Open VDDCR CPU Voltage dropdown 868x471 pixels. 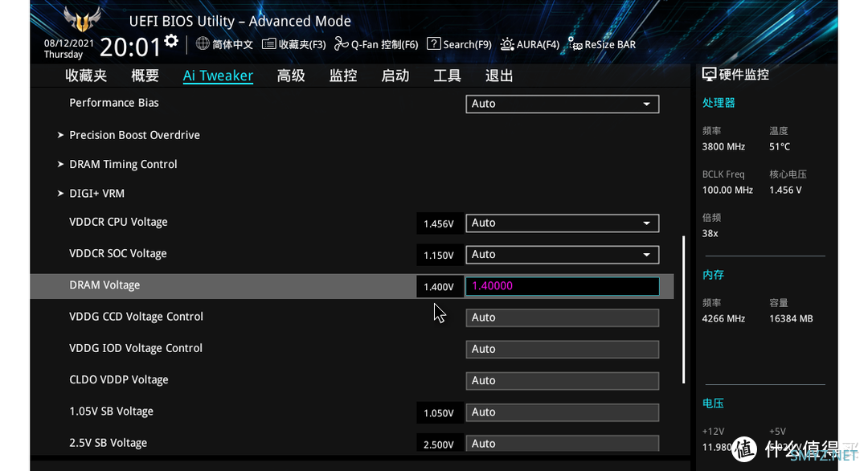(563, 223)
